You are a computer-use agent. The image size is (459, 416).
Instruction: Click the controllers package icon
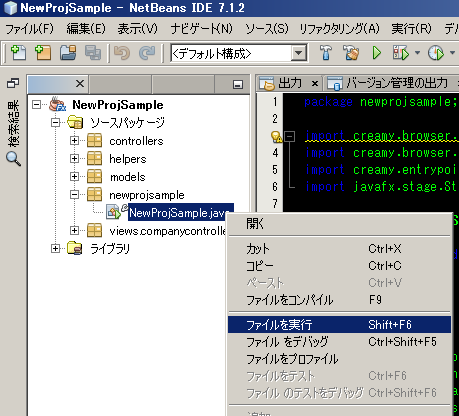click(95, 140)
